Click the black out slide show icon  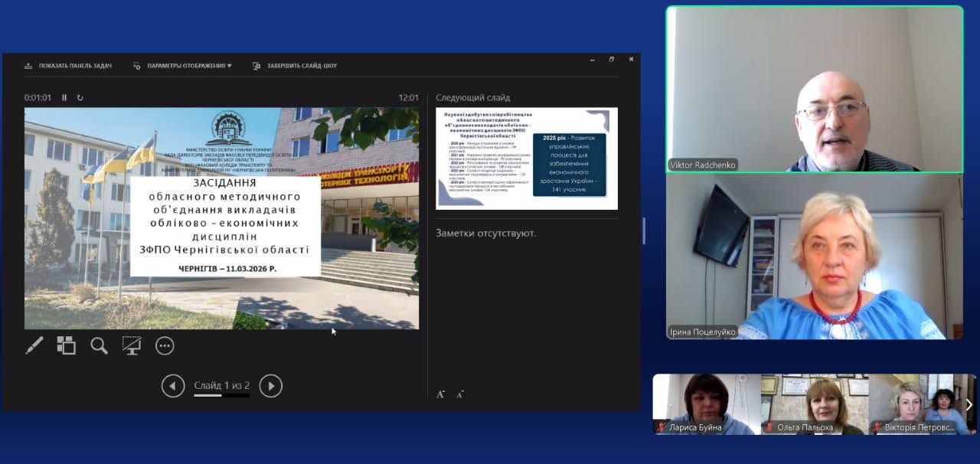[x=132, y=346]
